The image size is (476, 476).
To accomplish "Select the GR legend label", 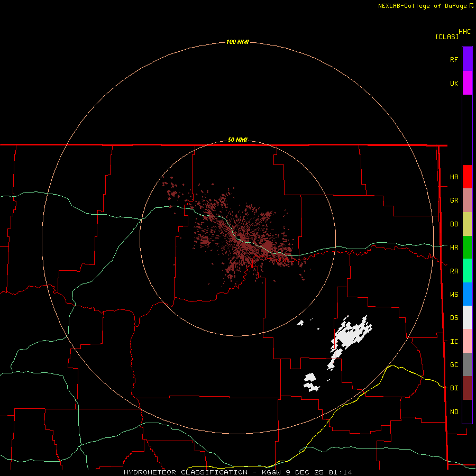I will coord(454,200).
